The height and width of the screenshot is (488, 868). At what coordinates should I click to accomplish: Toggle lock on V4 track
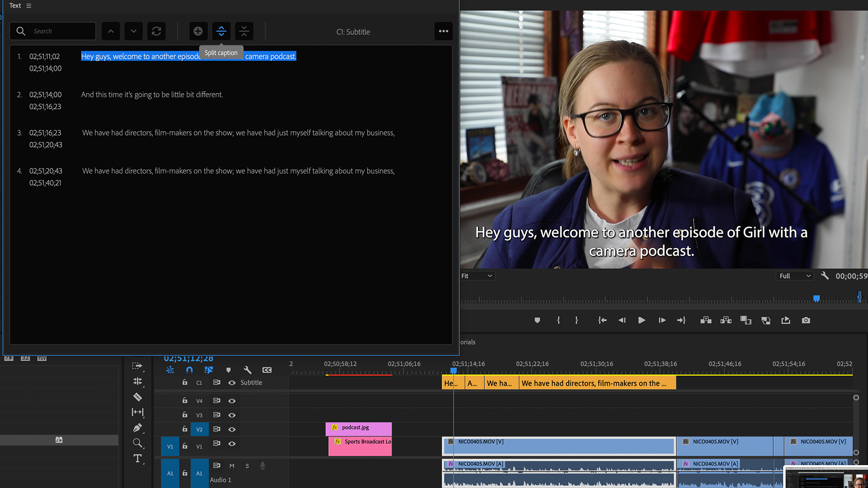[184, 400]
